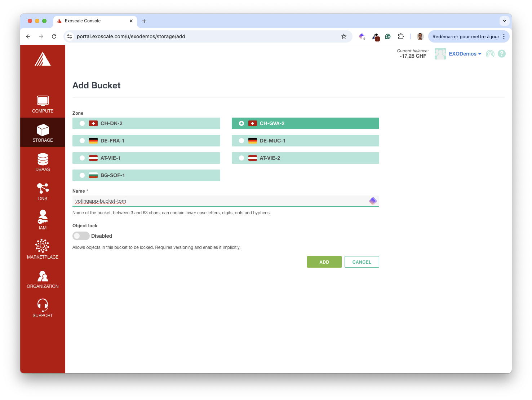Click the ADD button
Screen dimensions: 532x400
pyautogui.click(x=324, y=262)
